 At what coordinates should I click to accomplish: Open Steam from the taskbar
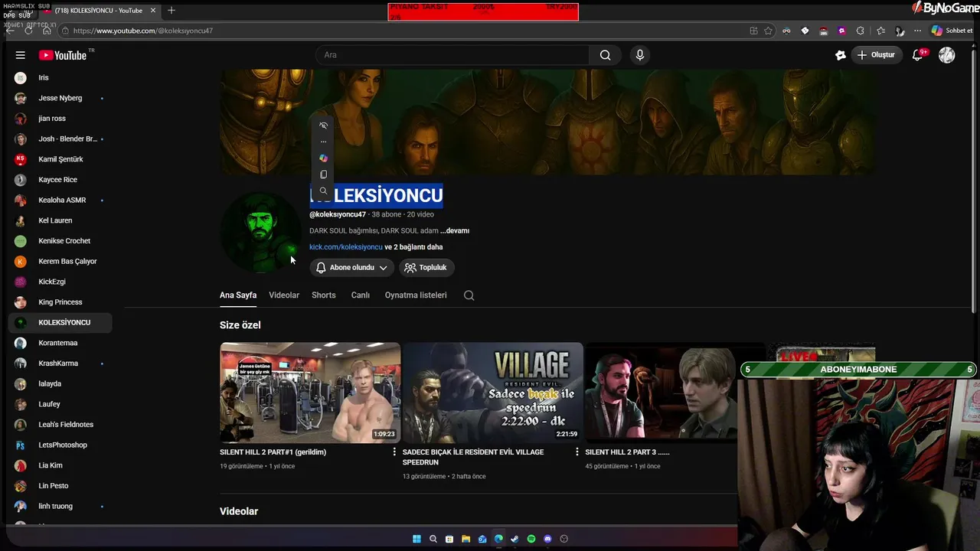pyautogui.click(x=514, y=539)
